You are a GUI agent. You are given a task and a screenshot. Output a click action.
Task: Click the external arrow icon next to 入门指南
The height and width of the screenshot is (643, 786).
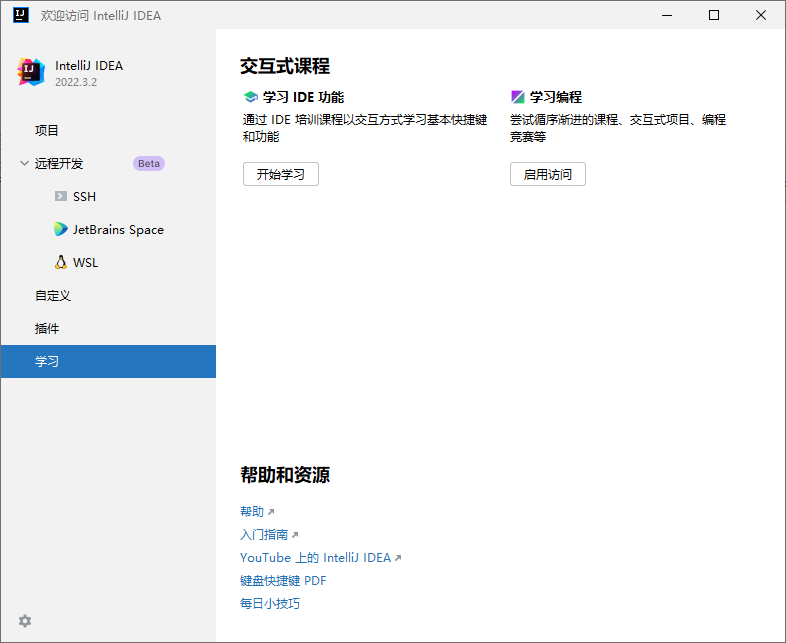click(x=295, y=535)
